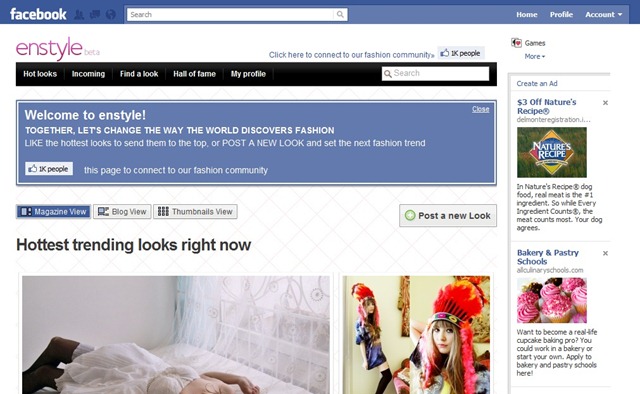Click the Create an Ad link
Image resolution: width=640 pixels, height=394 pixels.
pos(537,83)
